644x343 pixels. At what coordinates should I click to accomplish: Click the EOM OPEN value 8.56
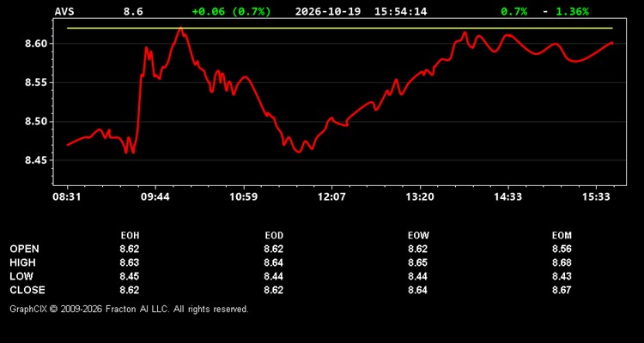(x=562, y=249)
